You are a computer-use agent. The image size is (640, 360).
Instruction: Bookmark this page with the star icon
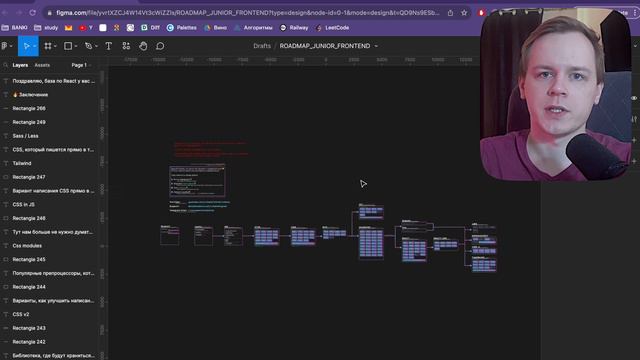pyautogui.click(x=464, y=13)
